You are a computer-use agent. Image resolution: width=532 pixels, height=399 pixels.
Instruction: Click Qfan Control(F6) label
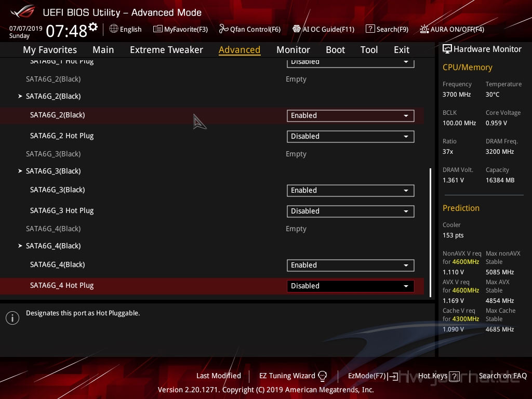click(x=255, y=30)
